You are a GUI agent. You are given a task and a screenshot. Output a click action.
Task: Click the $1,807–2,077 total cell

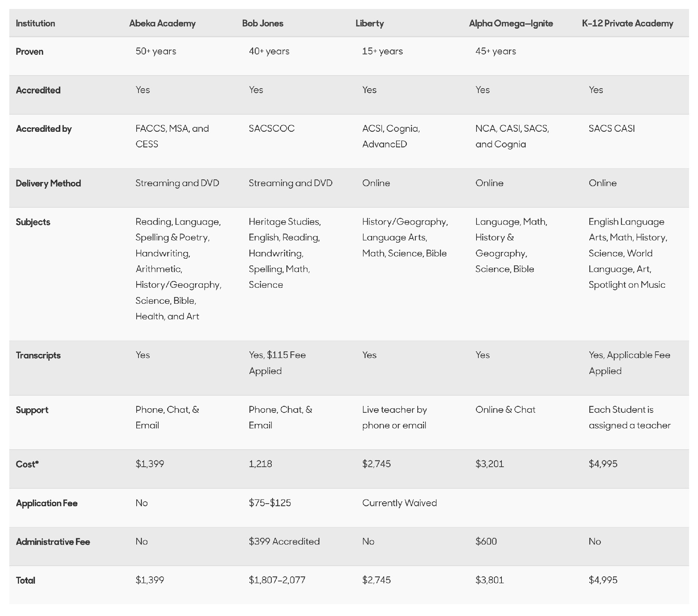click(x=277, y=580)
